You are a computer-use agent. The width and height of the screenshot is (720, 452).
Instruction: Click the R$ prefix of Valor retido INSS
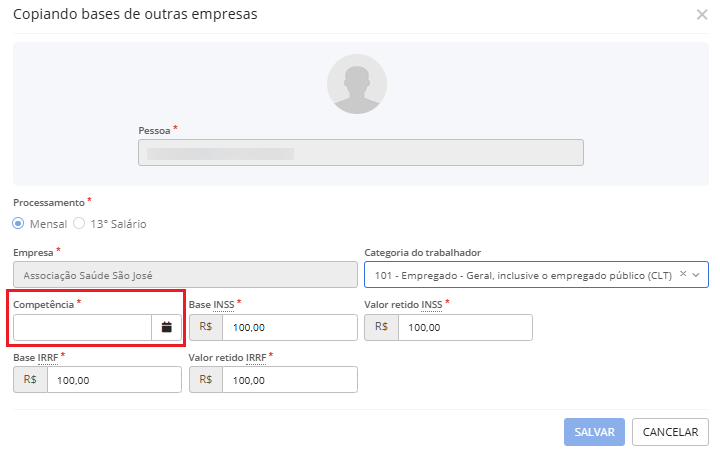click(381, 327)
